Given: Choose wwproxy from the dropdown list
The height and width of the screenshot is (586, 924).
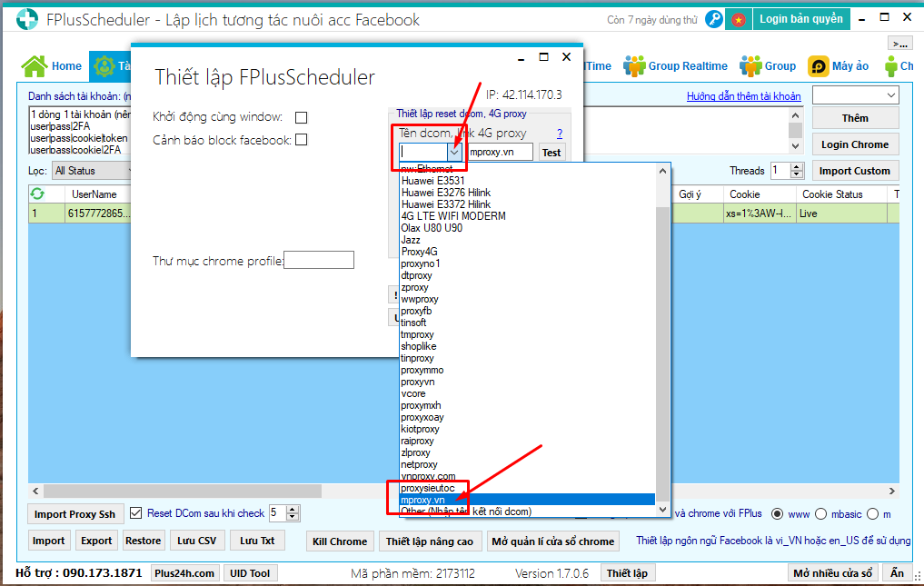Looking at the screenshot, I should pos(527,299).
